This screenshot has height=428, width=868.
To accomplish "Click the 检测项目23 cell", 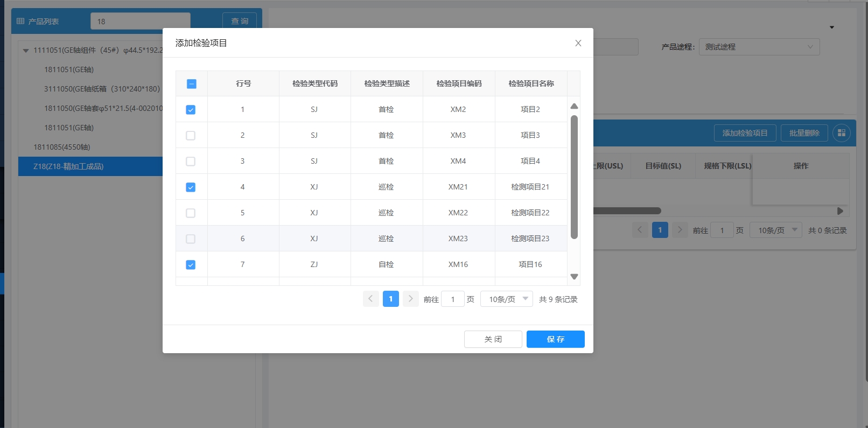I will click(530, 238).
